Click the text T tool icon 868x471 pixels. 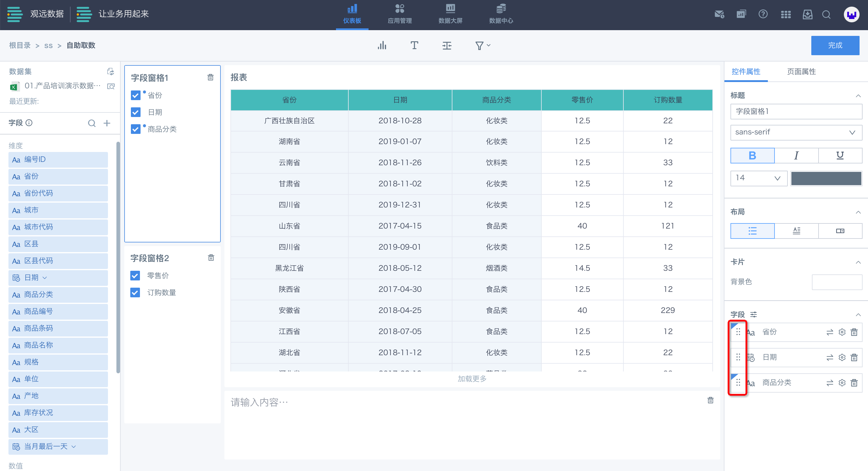pos(414,46)
